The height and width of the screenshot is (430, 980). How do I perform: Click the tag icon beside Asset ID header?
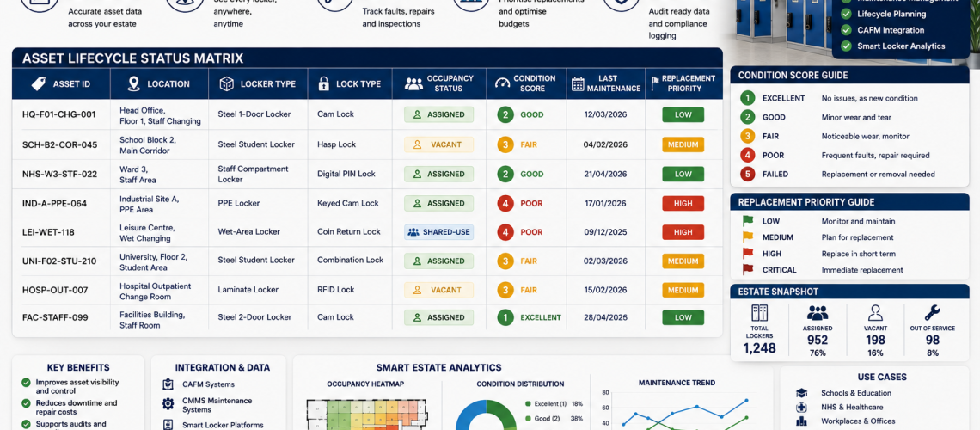[38, 83]
